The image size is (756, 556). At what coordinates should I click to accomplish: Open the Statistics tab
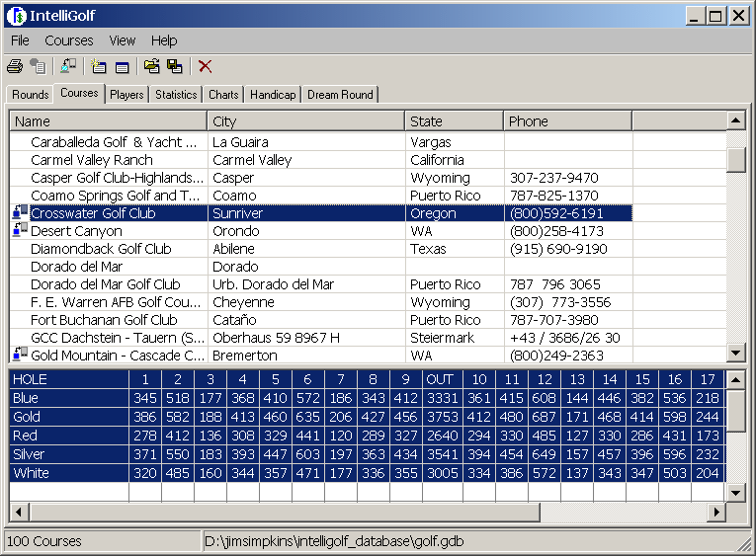[176, 95]
